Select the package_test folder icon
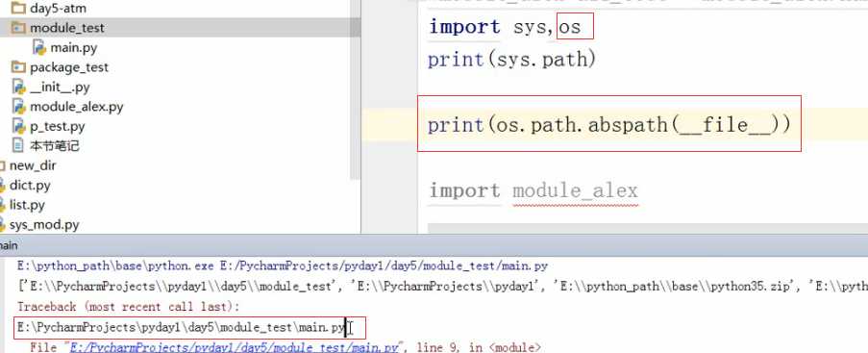 [x=19, y=67]
